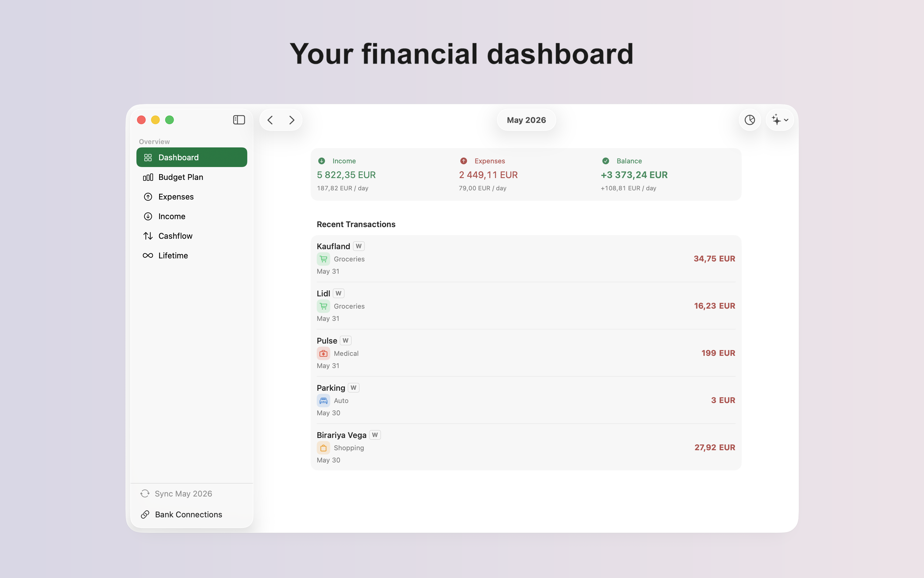Image resolution: width=924 pixels, height=578 pixels.
Task: Click the Medical category label
Action: point(346,354)
